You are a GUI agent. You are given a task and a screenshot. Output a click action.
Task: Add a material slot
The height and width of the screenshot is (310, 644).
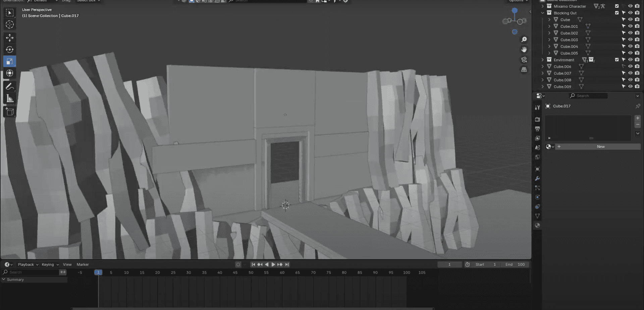tap(638, 118)
